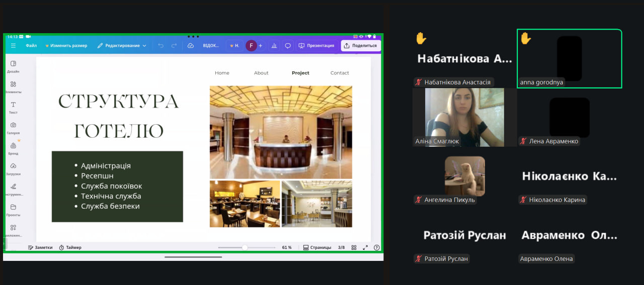Screen dimensions: 644x285
Task: Click the undo arrow in toolbar
Action: pyautogui.click(x=161, y=46)
